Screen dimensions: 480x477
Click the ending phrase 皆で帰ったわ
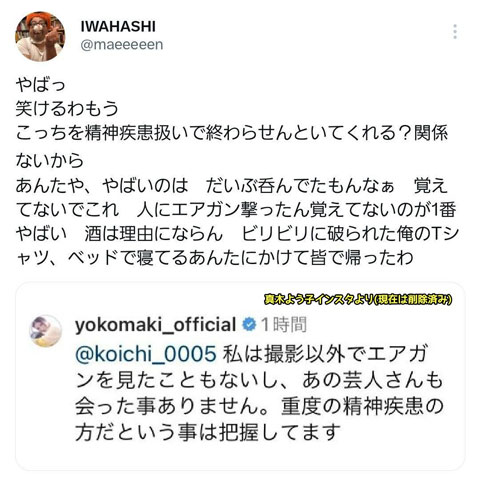[x=362, y=257]
